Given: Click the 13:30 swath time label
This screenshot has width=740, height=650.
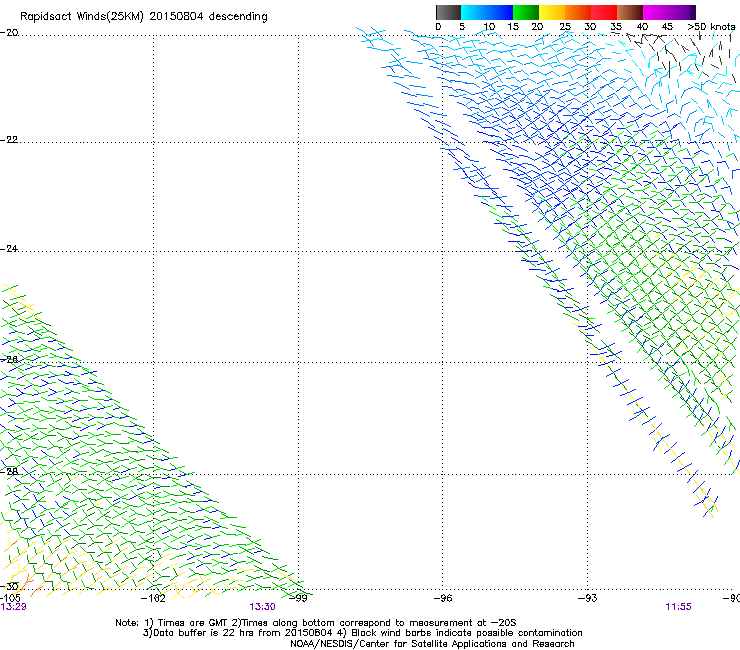Looking at the screenshot, I should 262,607.
